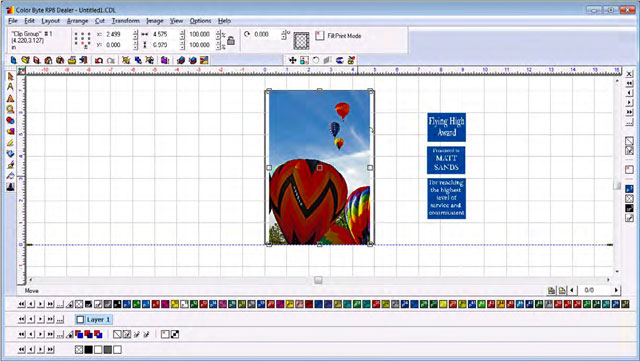Image resolution: width=640 pixels, height=361 pixels.
Task: Click the horizontal scrollbar thumb
Action: [x=318, y=280]
